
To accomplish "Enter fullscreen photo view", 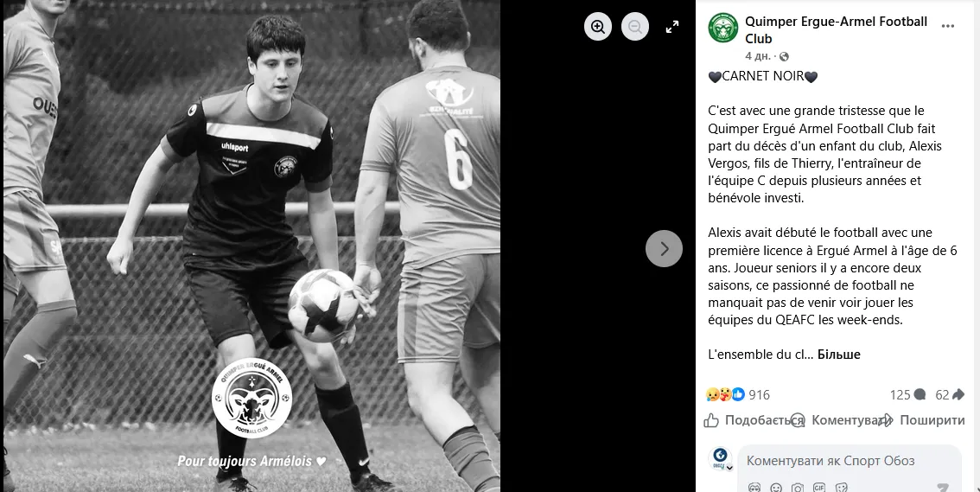I will tap(671, 27).
